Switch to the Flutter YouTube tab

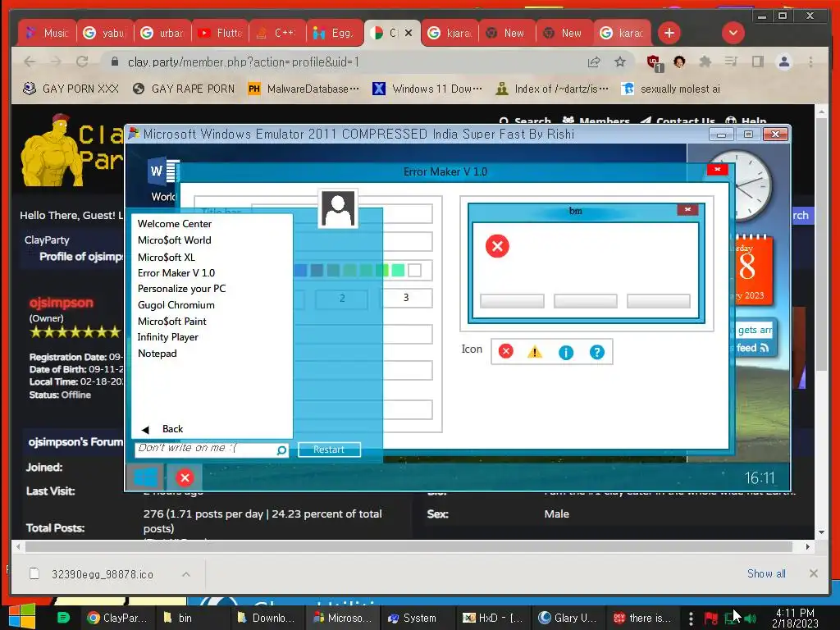point(220,33)
